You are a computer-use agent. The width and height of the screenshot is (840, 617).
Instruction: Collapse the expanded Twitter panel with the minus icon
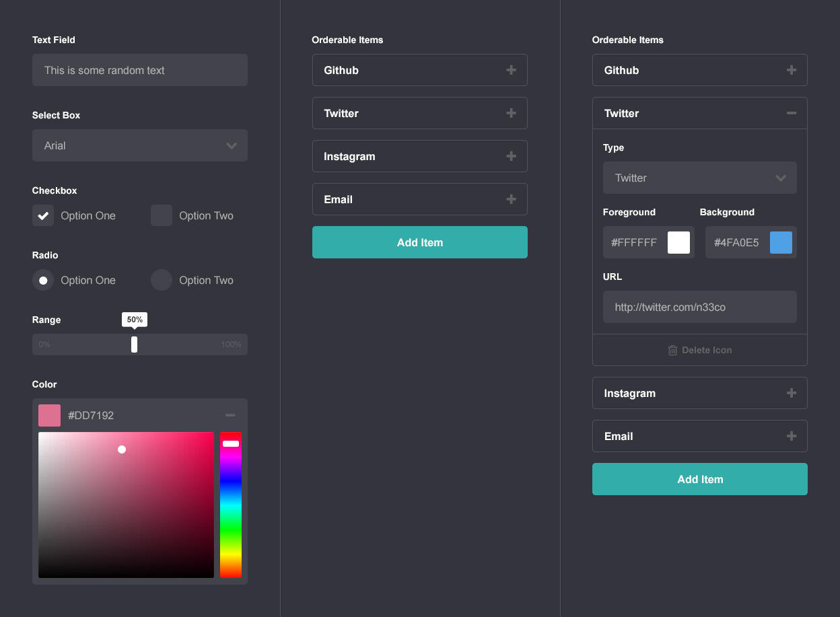791,113
